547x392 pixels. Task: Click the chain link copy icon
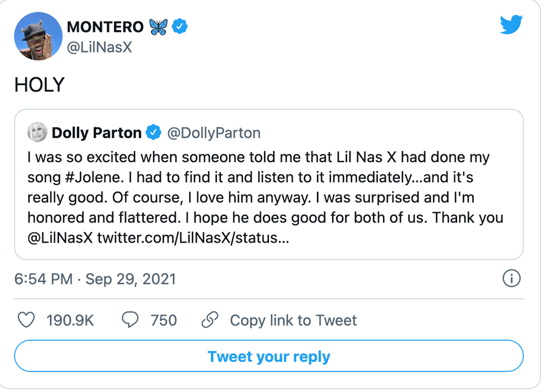click(x=210, y=320)
